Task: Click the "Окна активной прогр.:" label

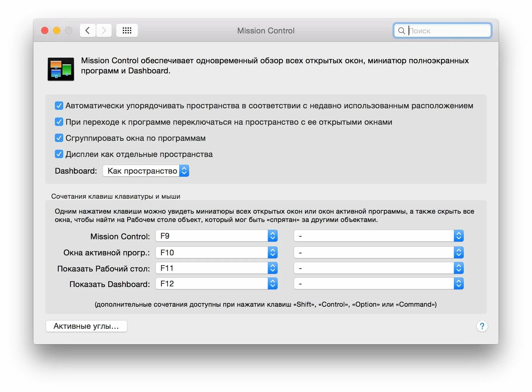Action: [107, 253]
